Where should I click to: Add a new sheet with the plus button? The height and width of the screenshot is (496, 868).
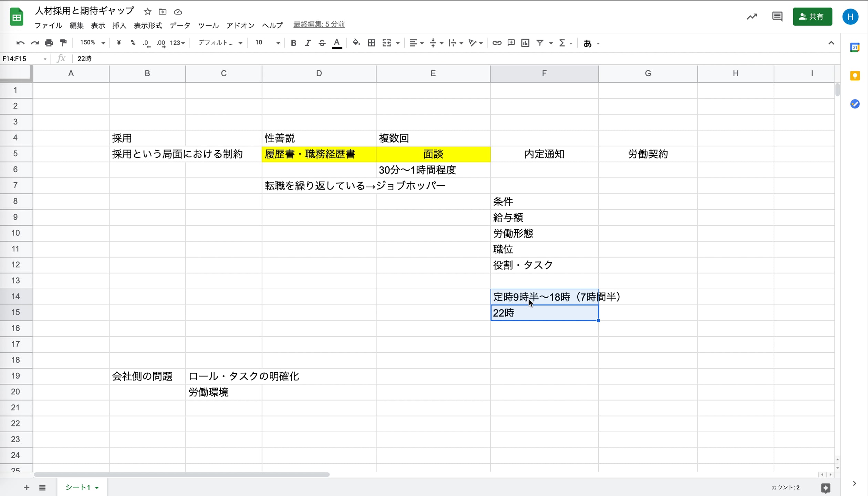coord(27,487)
